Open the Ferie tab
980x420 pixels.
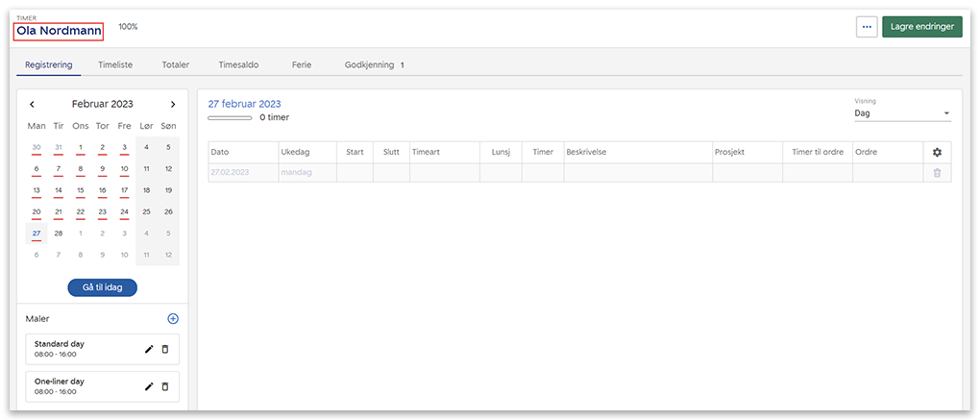pos(302,65)
